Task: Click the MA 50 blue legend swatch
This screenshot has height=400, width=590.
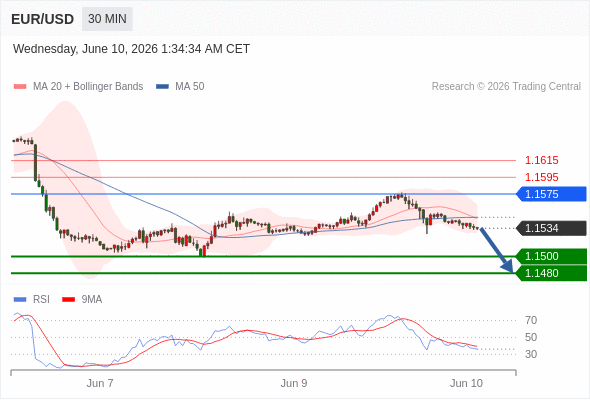Action: [162, 87]
